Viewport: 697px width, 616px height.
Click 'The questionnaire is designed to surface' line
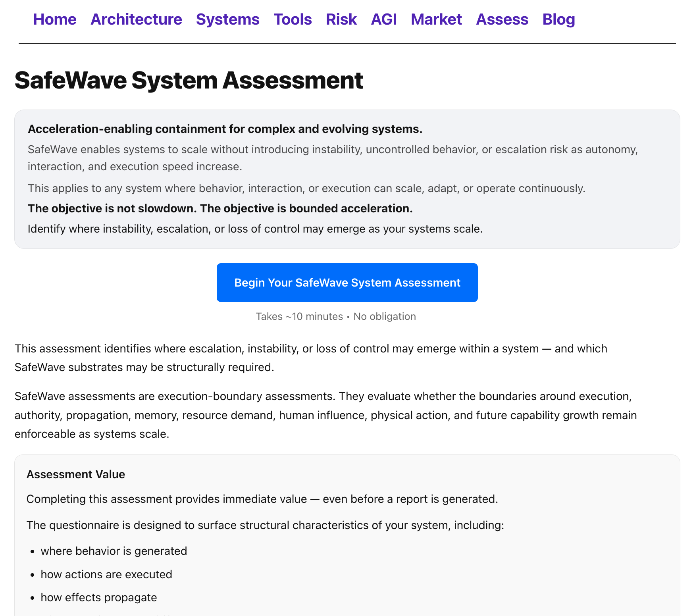tap(265, 525)
